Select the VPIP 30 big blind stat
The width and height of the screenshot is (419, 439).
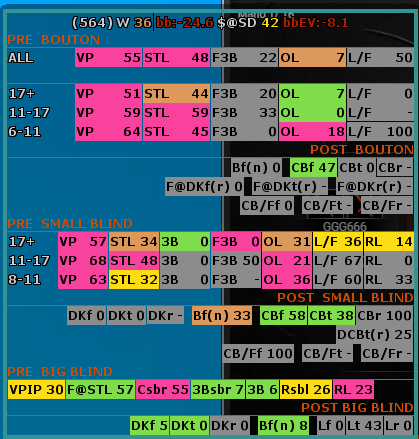(x=37, y=389)
